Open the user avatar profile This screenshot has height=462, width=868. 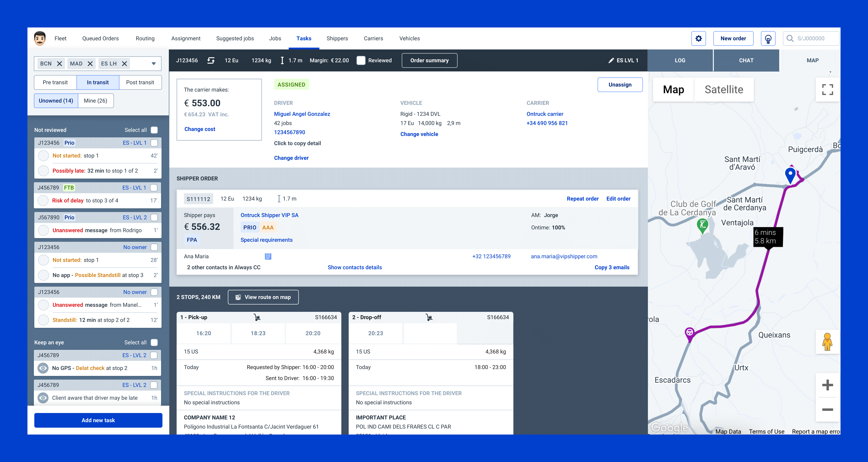pos(40,38)
